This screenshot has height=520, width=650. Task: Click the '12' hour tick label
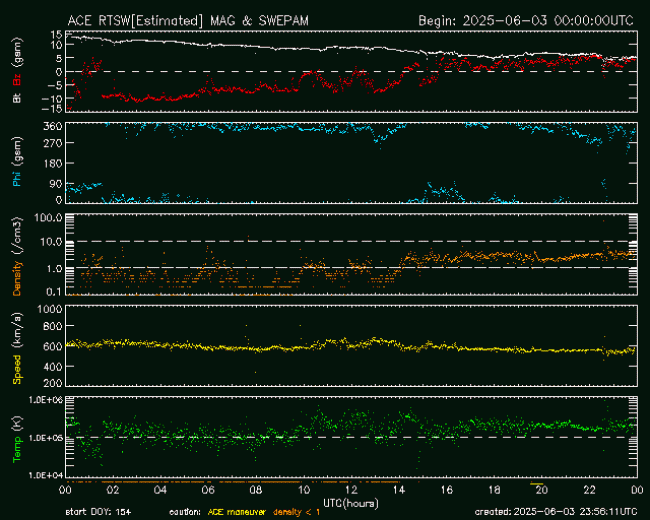pyautogui.click(x=352, y=491)
